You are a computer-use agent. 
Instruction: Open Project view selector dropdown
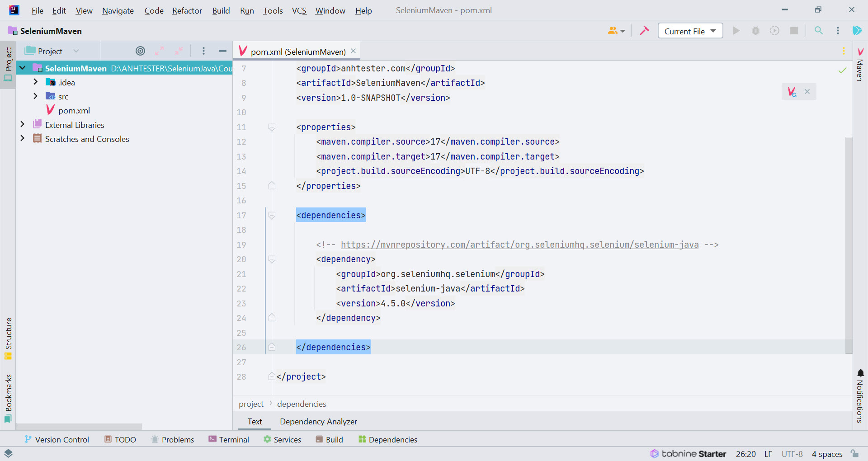coord(52,51)
